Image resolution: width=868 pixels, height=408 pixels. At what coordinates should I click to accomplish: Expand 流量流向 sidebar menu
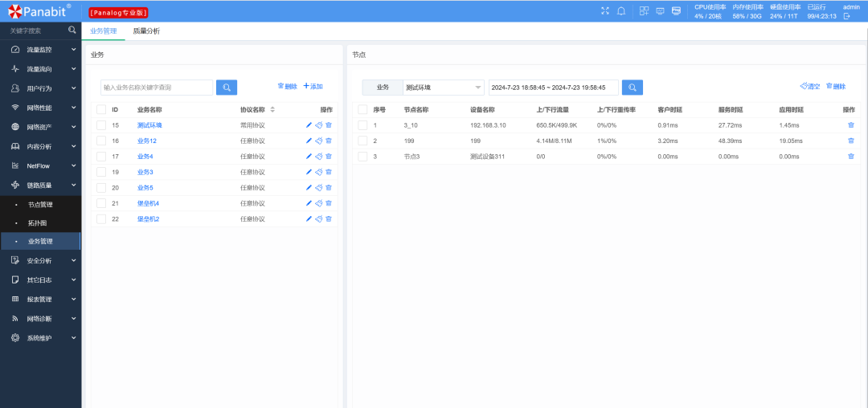pos(40,69)
